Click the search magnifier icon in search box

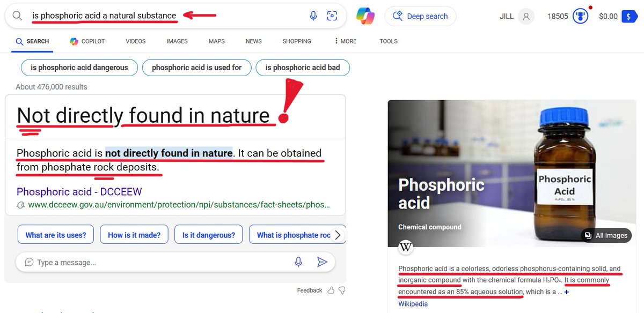pyautogui.click(x=17, y=16)
